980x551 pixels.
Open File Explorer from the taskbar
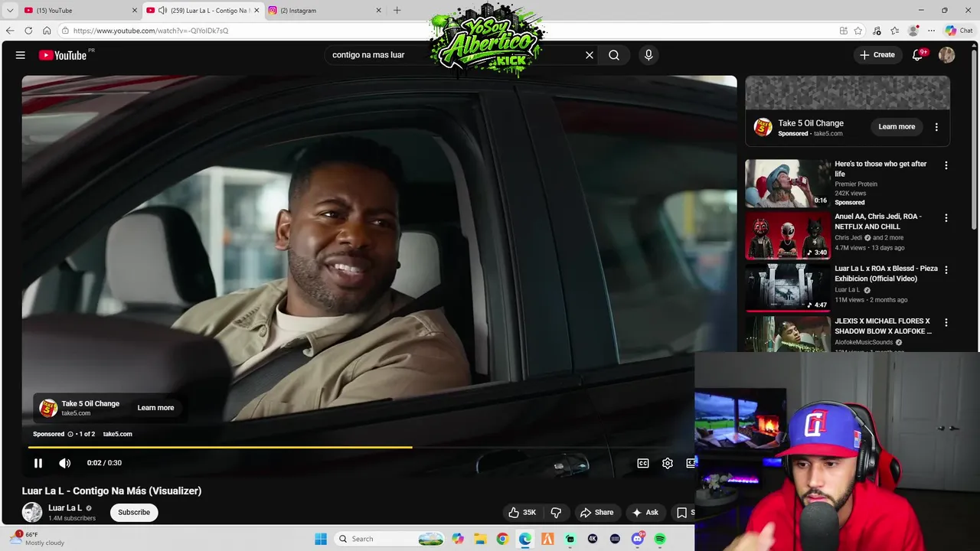(480, 539)
